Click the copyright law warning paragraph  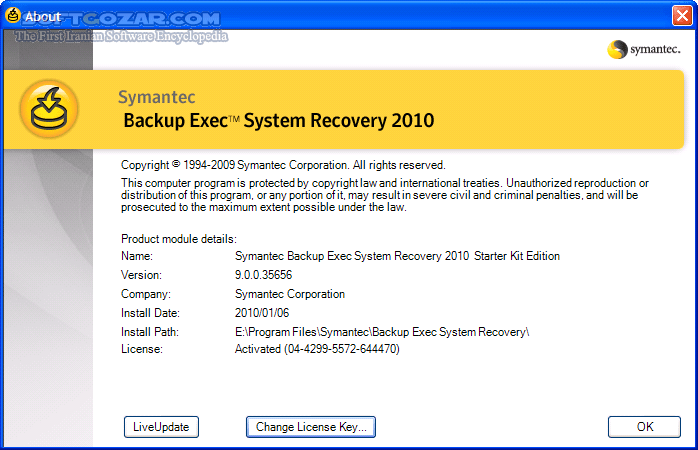point(385,195)
